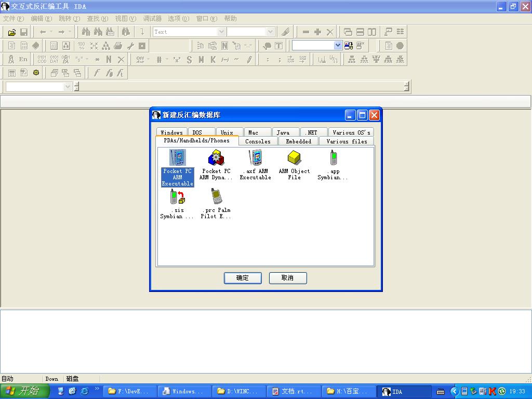Click the 0101 COD convert-to-code icon
The height and width of the screenshot is (399, 532).
42,59
